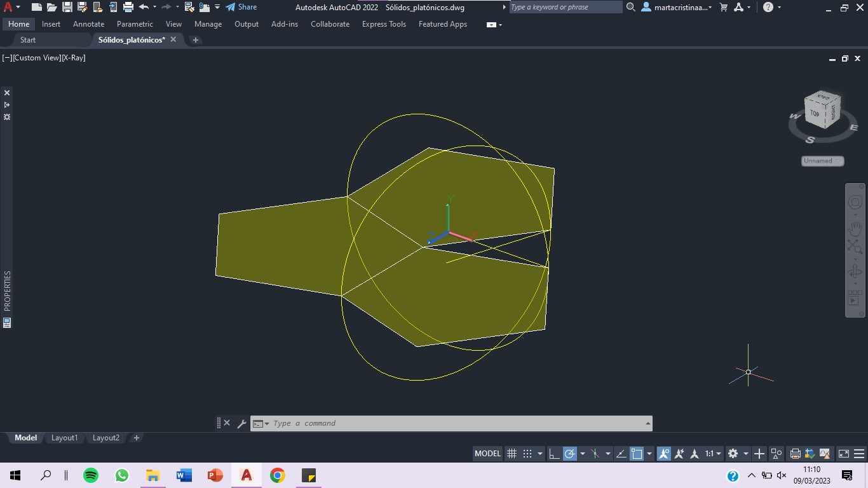Viewport: 868px width, 488px height.
Task: Open the Redo history dropdown arrow
Action: (x=177, y=7)
